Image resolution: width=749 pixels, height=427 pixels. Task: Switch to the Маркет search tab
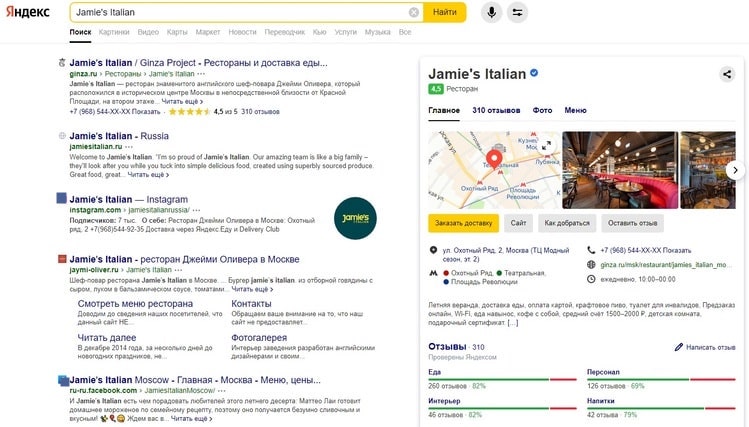[x=208, y=32]
